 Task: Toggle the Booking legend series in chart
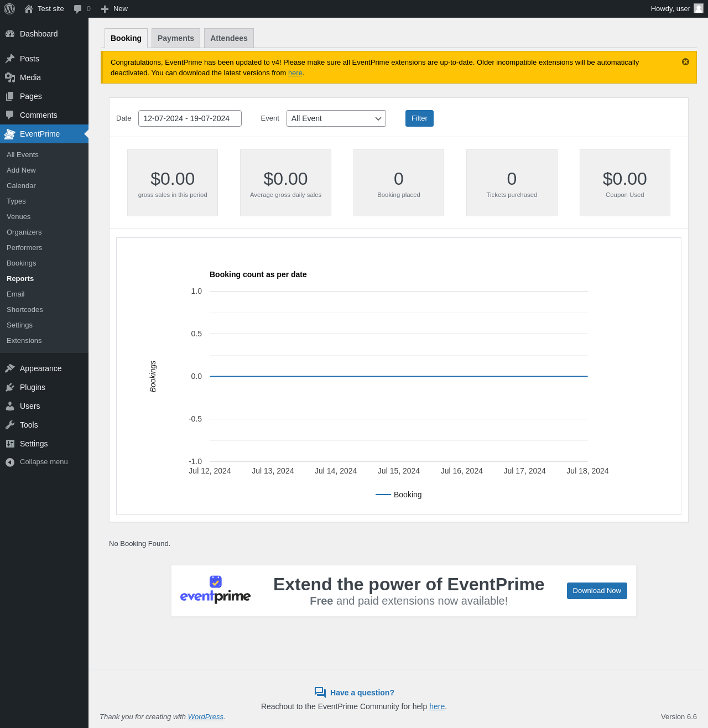point(398,495)
